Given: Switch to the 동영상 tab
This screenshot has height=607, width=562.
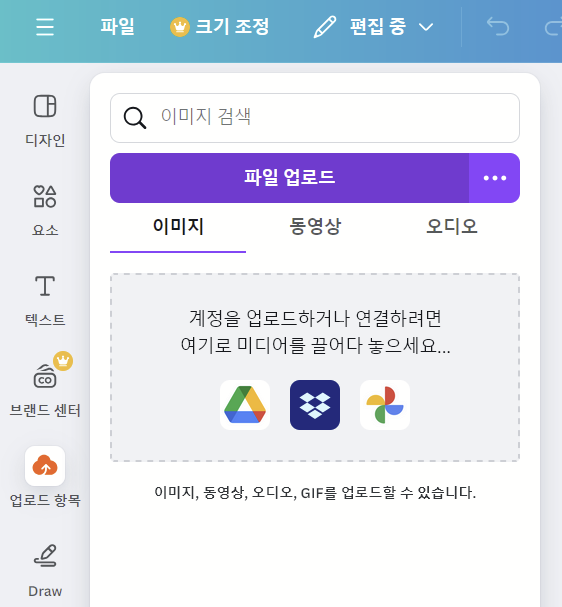Looking at the screenshot, I should pos(315,226).
